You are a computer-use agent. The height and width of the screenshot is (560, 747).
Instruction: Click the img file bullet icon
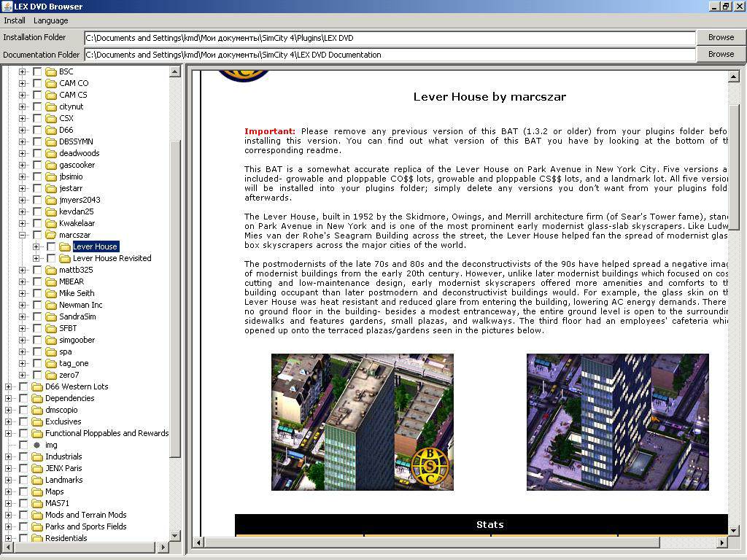[37, 445]
